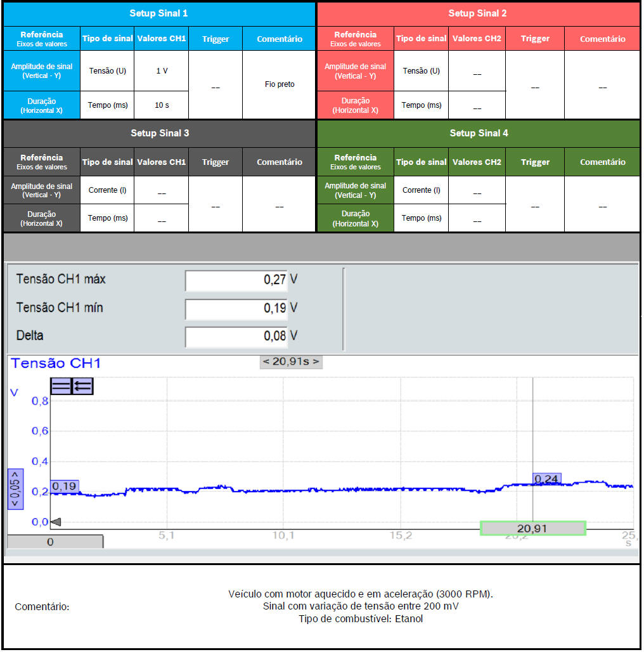Click the Tensão CH1 chart title
644x652 pixels.
click(x=56, y=363)
